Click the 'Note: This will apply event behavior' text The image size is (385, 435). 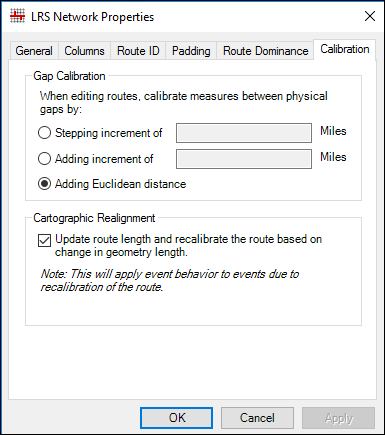[170, 280]
